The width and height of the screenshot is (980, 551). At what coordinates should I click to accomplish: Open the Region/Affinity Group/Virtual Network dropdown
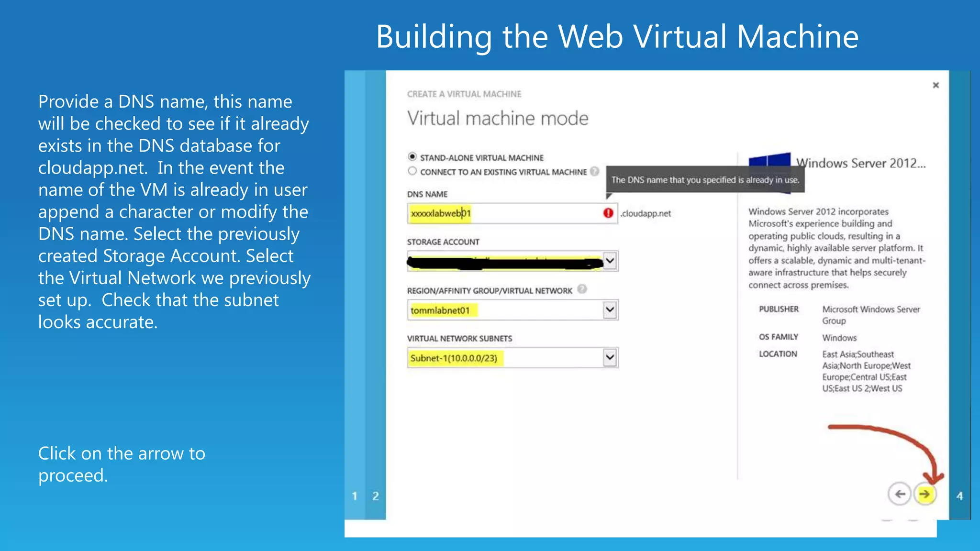610,310
